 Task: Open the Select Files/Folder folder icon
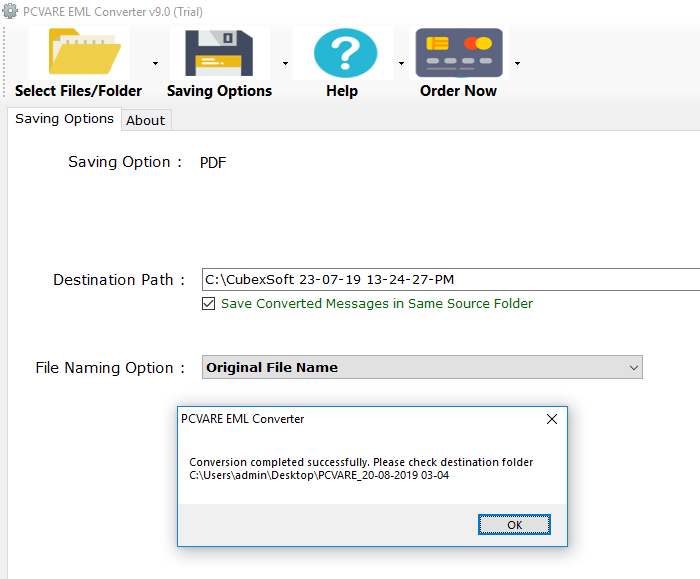84,51
